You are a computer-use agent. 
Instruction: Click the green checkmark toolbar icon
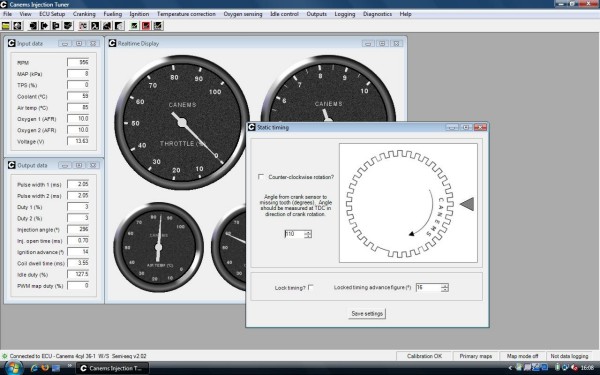tap(134, 26)
